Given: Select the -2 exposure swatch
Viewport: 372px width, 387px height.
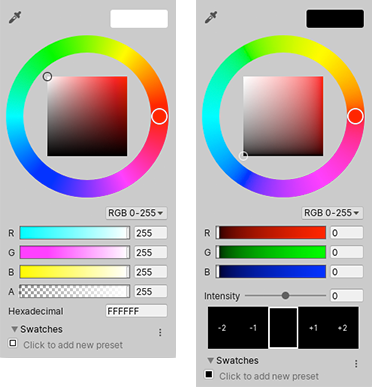Looking at the screenshot, I should [x=223, y=328].
